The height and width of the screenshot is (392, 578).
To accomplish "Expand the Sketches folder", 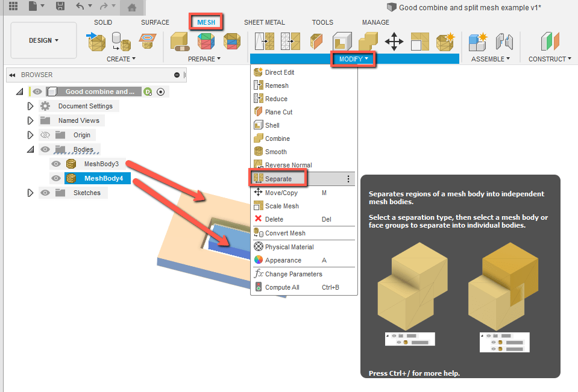I will pyautogui.click(x=31, y=192).
